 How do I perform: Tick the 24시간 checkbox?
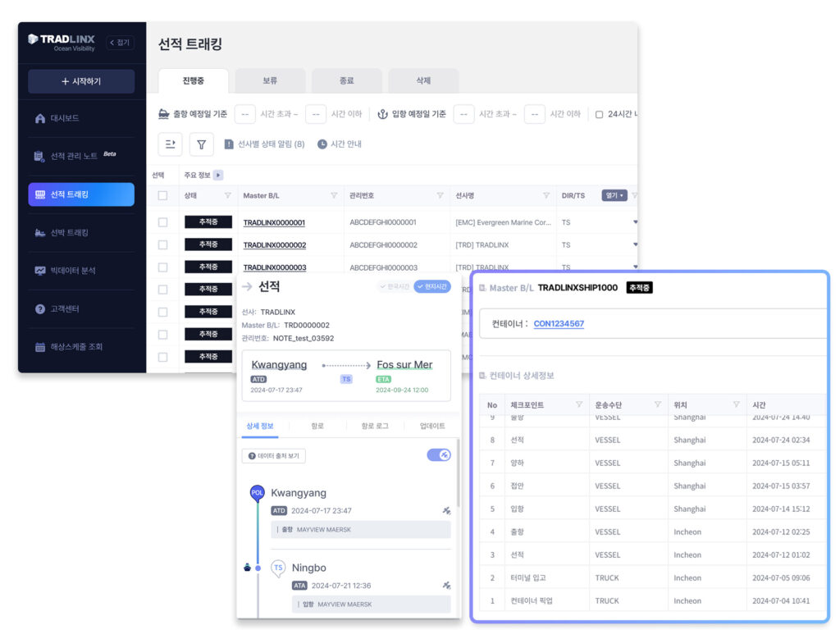(599, 115)
